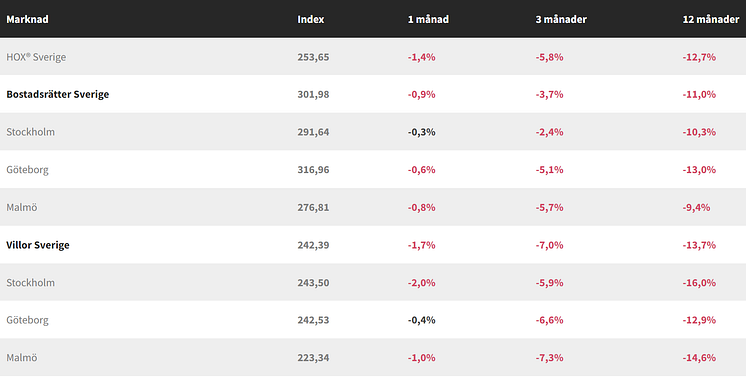Select the Bostadsrätter Sverige row label

58,94
